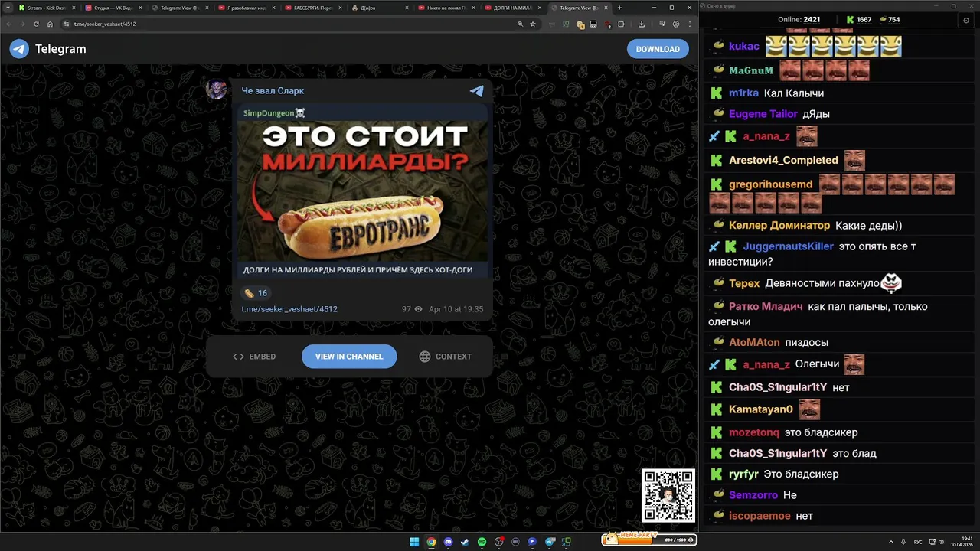This screenshot has width=980, height=551.
Task: Open link t.me/seeker_veshaet/4512 in post
Action: click(289, 309)
